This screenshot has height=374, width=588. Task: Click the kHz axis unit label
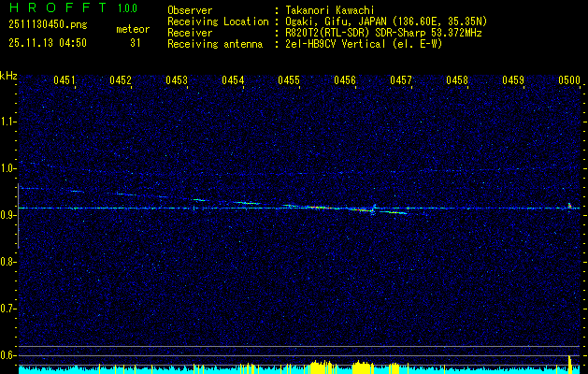[8, 75]
